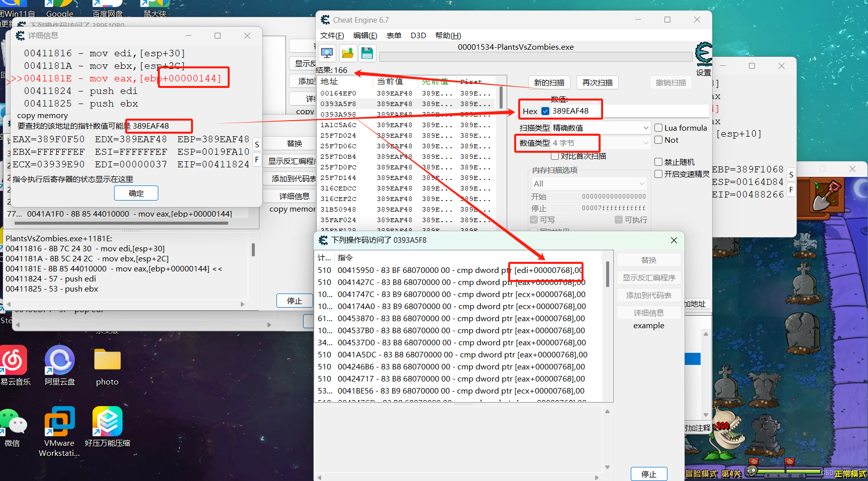Toggle the 可写 checkbox

pos(534,220)
